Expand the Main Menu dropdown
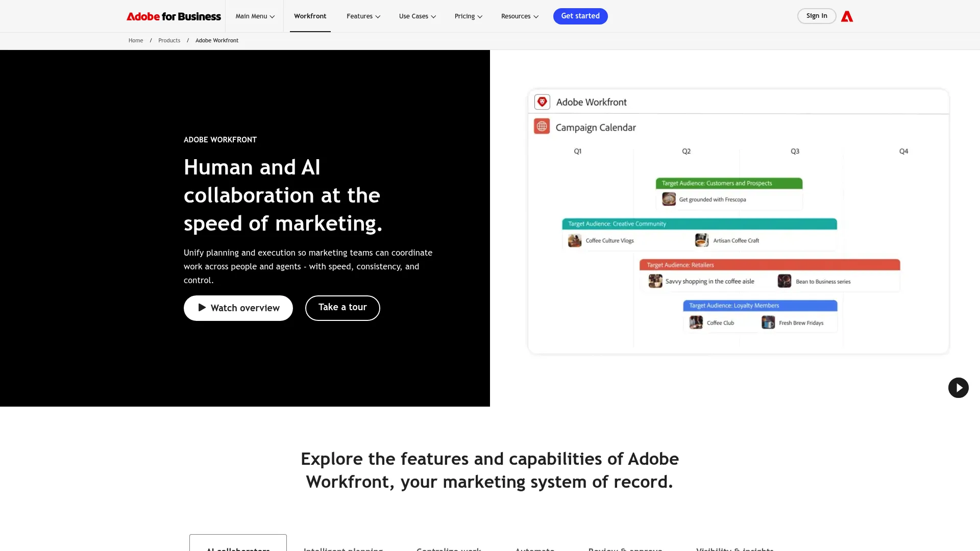Viewport: 980px width, 551px height. [x=255, y=16]
